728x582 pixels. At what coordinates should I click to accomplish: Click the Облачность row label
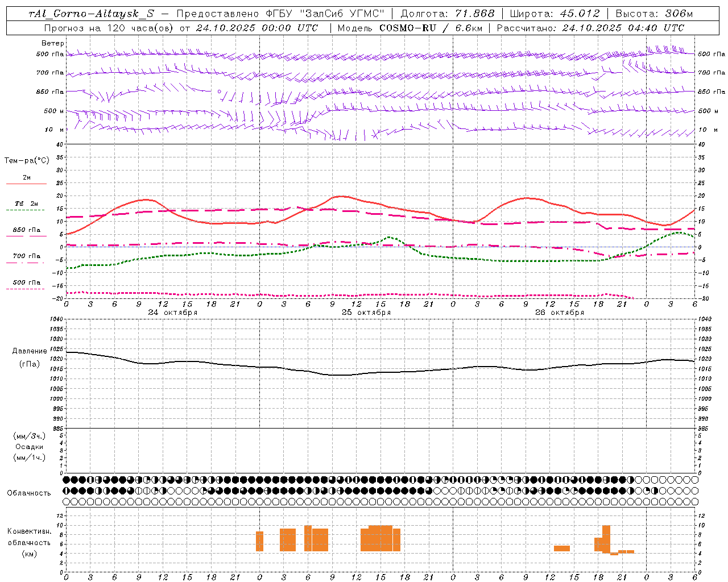click(x=28, y=493)
